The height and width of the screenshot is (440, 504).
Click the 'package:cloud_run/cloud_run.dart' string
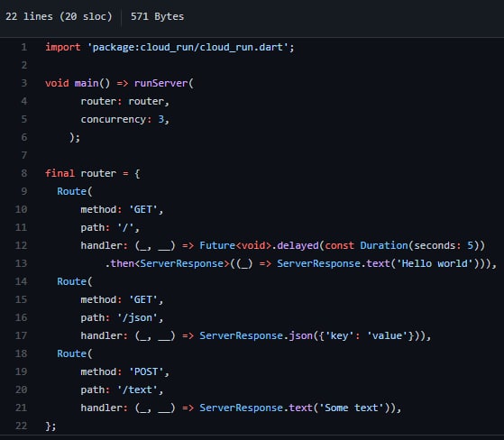[188, 47]
